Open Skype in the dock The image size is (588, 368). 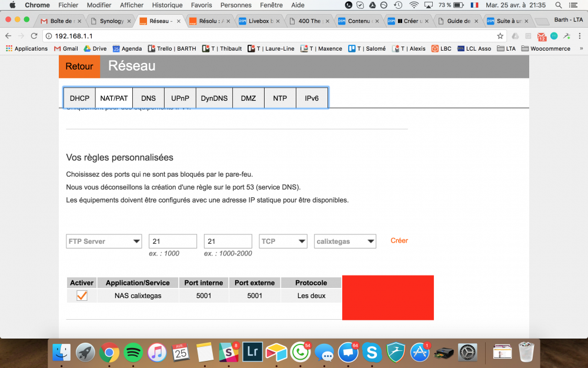click(x=372, y=352)
